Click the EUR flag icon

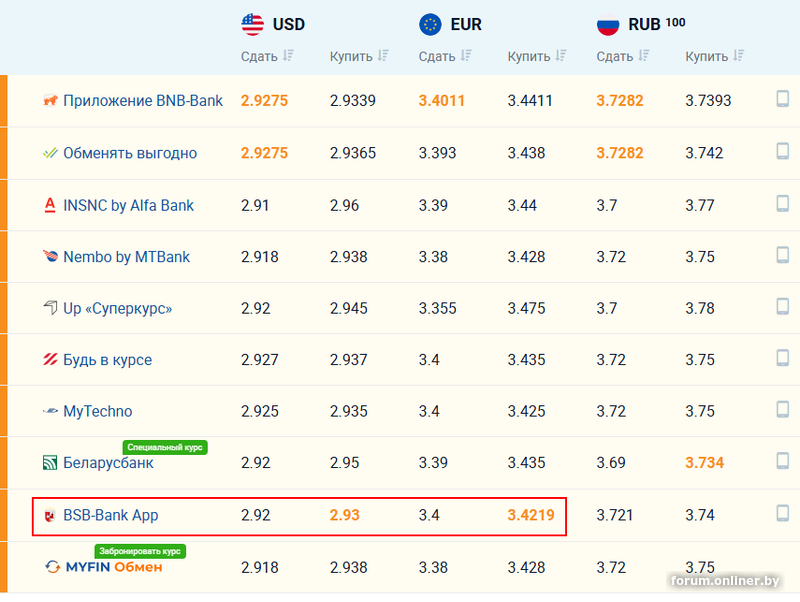click(431, 24)
